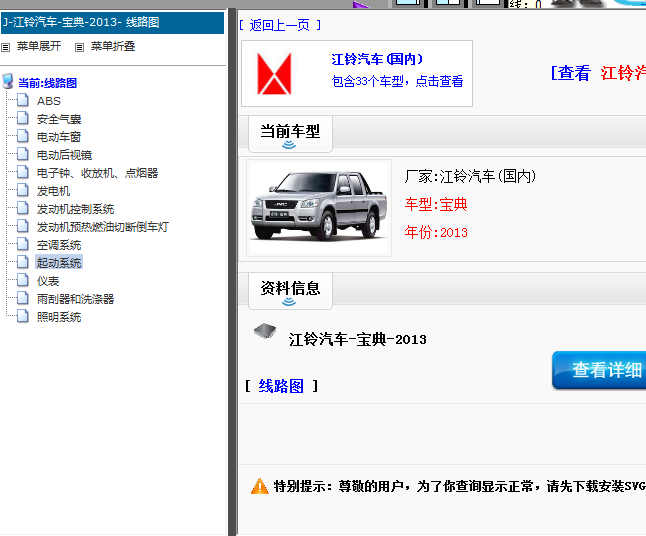Open 电子钟、收放机、点烟器 entry
Viewport: 646px width, 536px height.
click(x=97, y=173)
